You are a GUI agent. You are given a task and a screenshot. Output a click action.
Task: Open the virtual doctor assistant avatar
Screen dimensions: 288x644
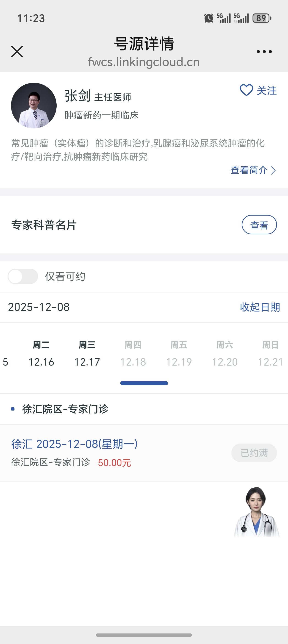click(x=257, y=512)
